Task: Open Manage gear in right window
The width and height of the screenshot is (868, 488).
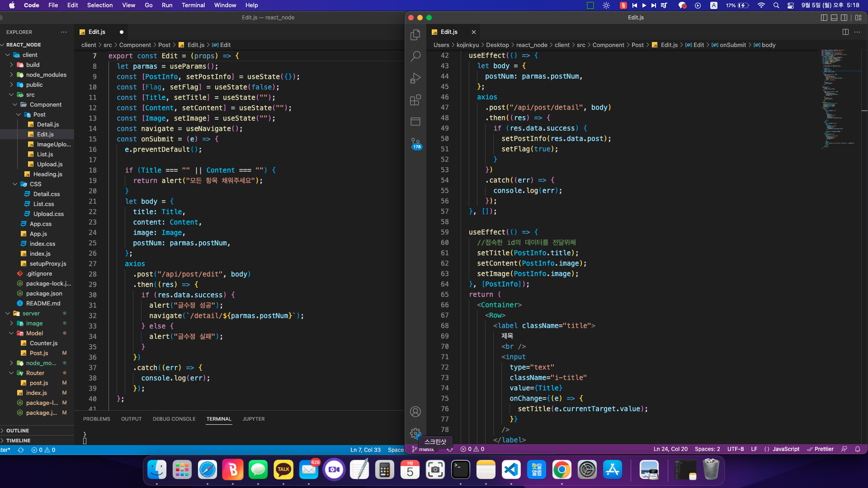Action: tap(415, 433)
